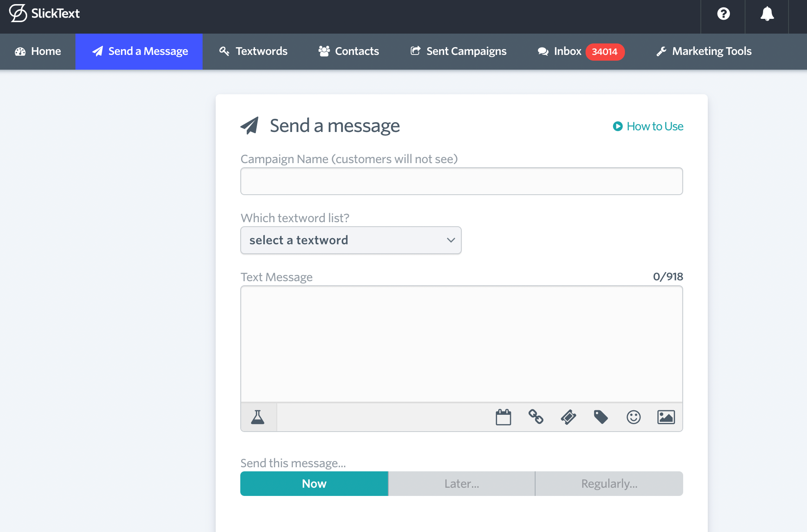The width and height of the screenshot is (807, 532).
Task: Open the Inbox with 34014 messages
Action: 568,51
